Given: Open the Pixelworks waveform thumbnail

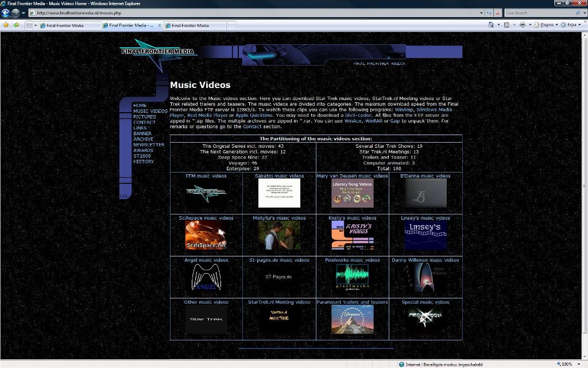Looking at the screenshot, I should pos(353,277).
